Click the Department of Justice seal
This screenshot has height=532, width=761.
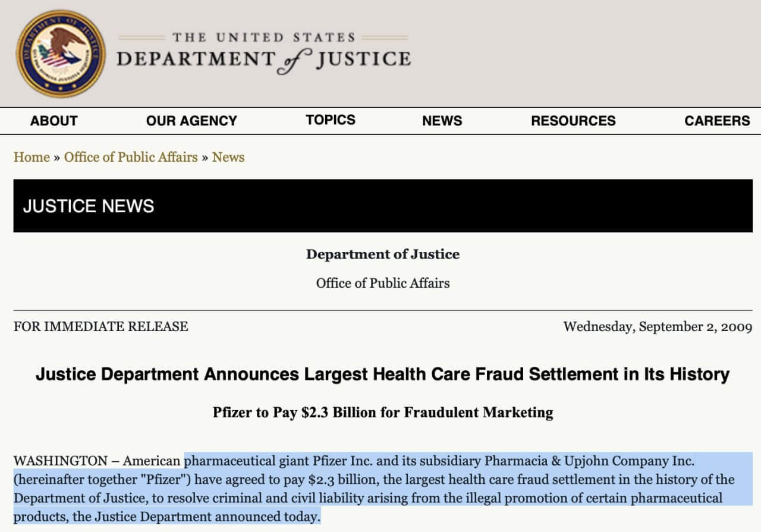pos(61,53)
